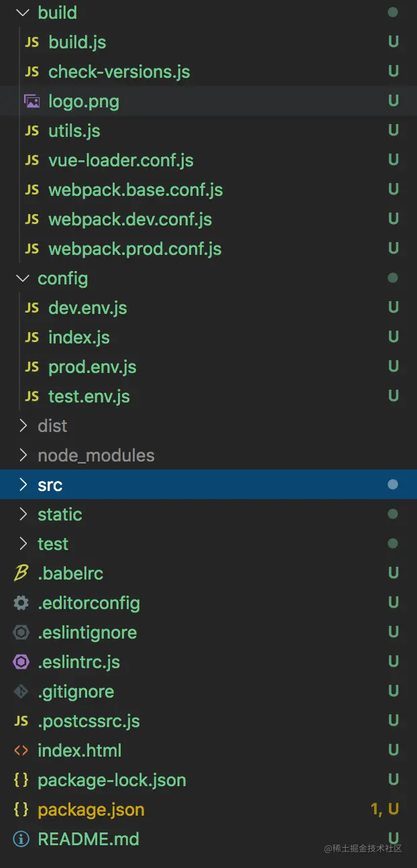Click the image icon next to logo.png
Viewport: 417px width, 868px height.
(x=32, y=101)
